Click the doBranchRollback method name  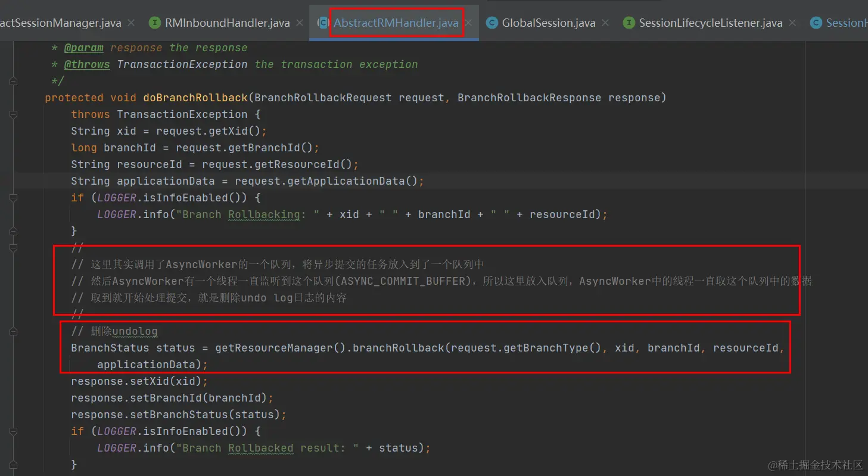pyautogui.click(x=195, y=98)
